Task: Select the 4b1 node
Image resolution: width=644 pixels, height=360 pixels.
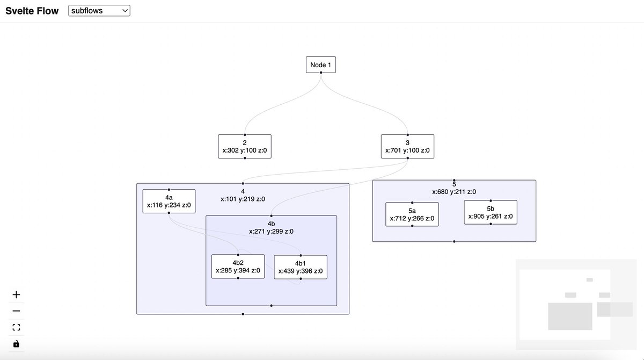Action: (301, 267)
